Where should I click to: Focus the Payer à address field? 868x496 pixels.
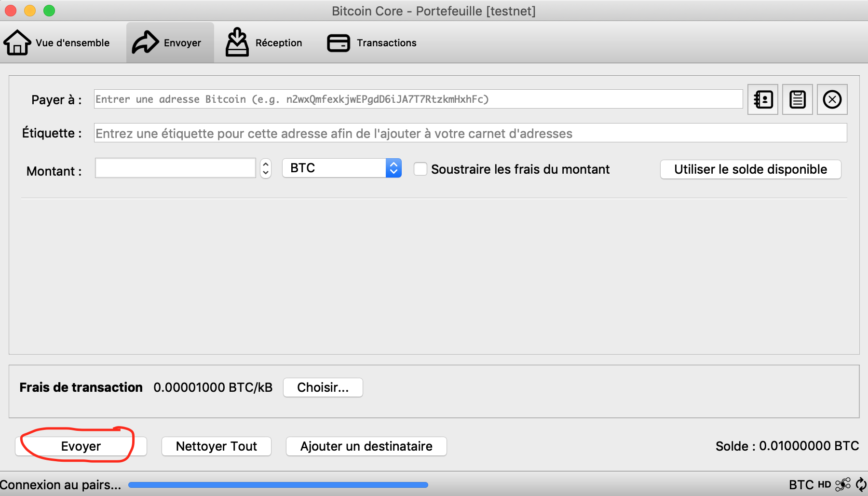(418, 99)
